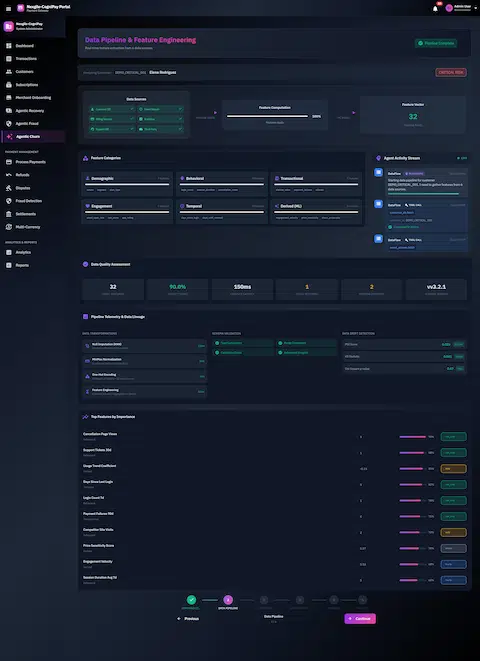Expand the Admin User dropdown arrow
Screen dimensions: 480x661
coord(474,8)
